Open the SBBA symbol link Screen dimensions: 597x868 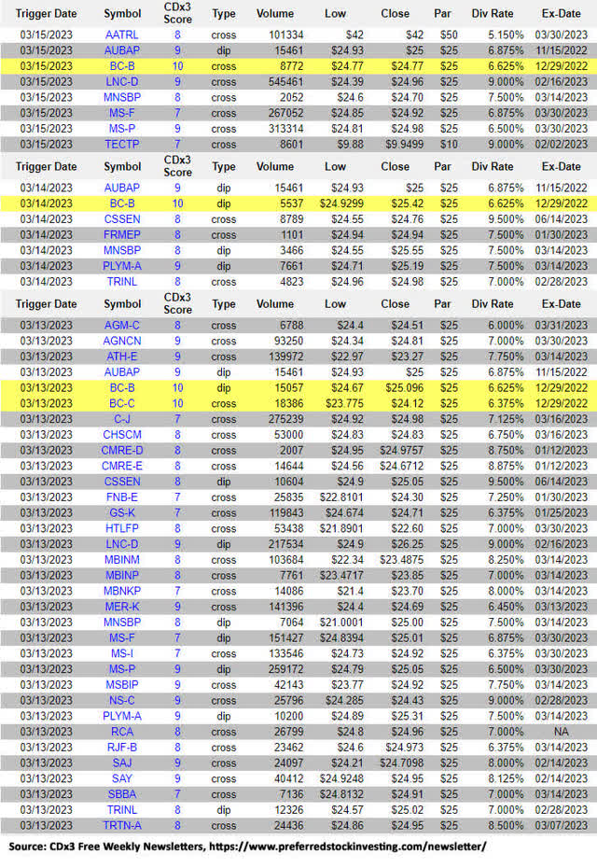121,794
